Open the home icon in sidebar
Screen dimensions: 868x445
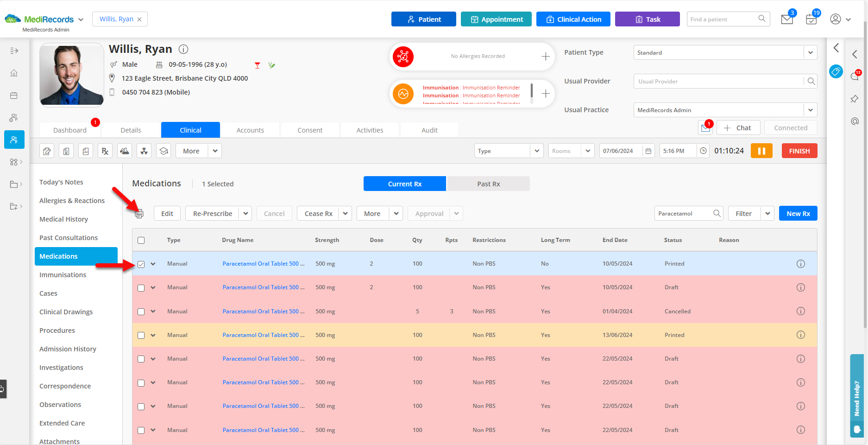(14, 73)
